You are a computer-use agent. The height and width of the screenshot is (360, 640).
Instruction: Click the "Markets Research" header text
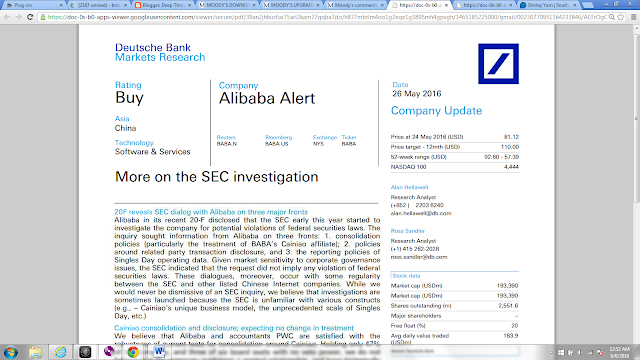click(160, 57)
